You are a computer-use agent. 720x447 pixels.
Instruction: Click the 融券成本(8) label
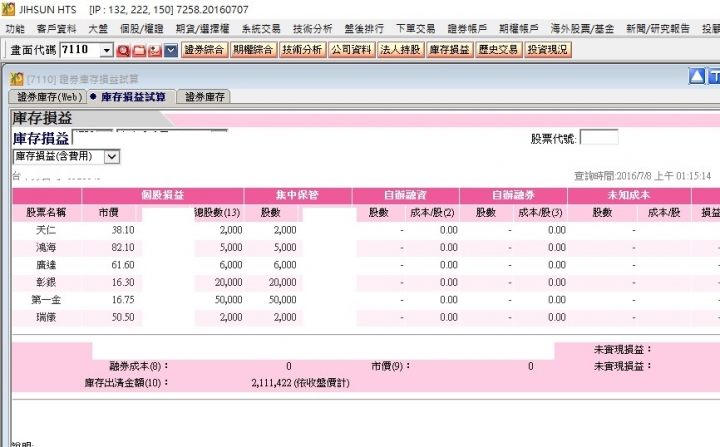[x=138, y=367]
